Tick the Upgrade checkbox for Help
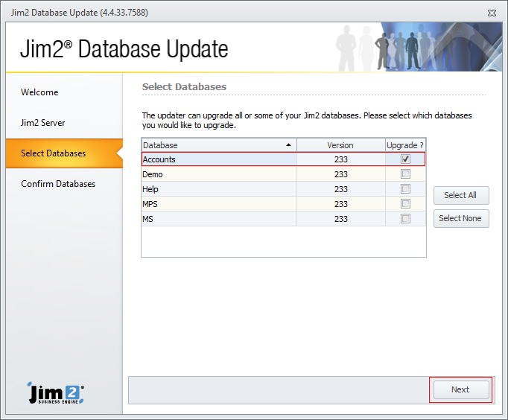The image size is (508, 420). [405, 189]
